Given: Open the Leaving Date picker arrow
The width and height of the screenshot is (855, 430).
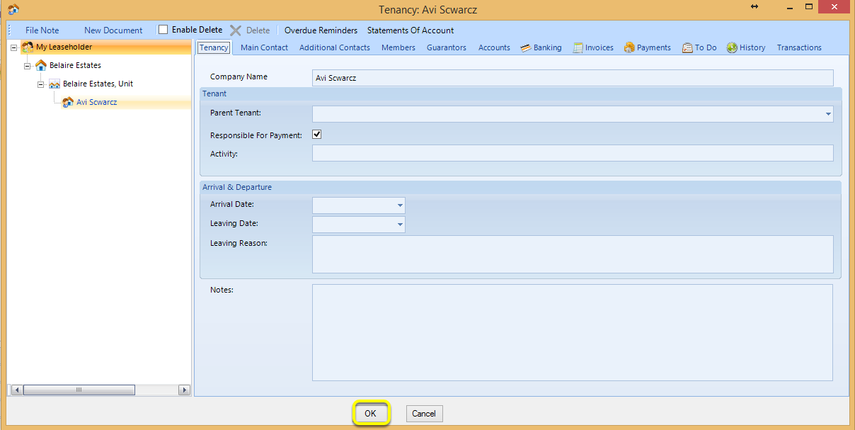Looking at the screenshot, I should 400,225.
